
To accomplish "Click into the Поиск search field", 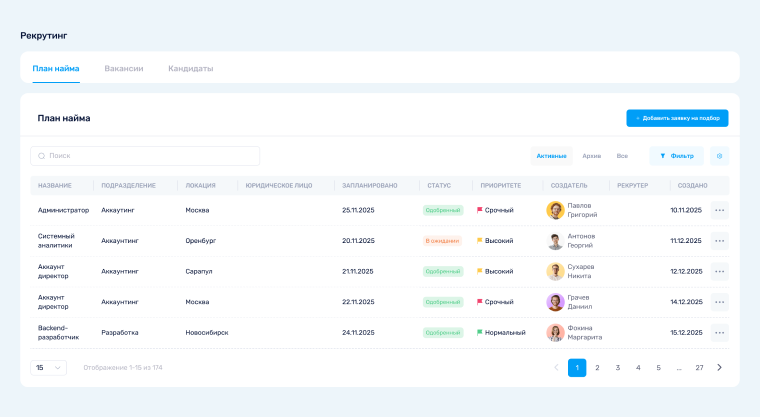I will [145, 156].
